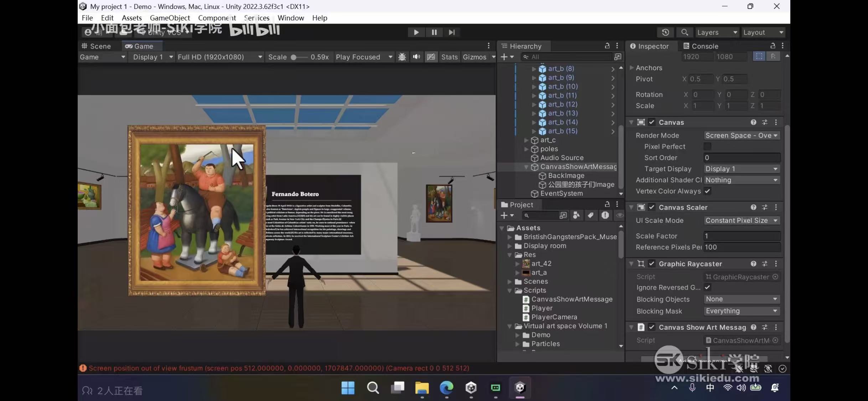The image size is (868, 401).
Task: Open the Assets menu
Action: tap(132, 18)
